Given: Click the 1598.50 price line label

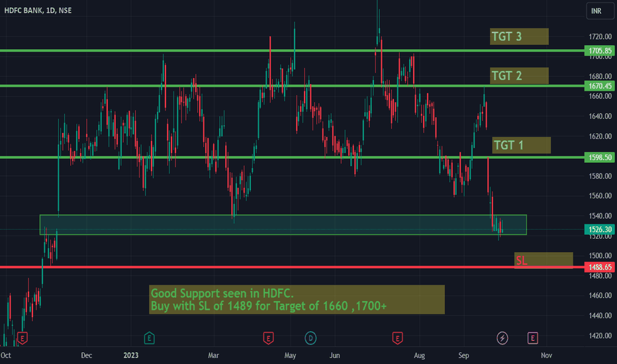Looking at the screenshot, I should [x=600, y=158].
